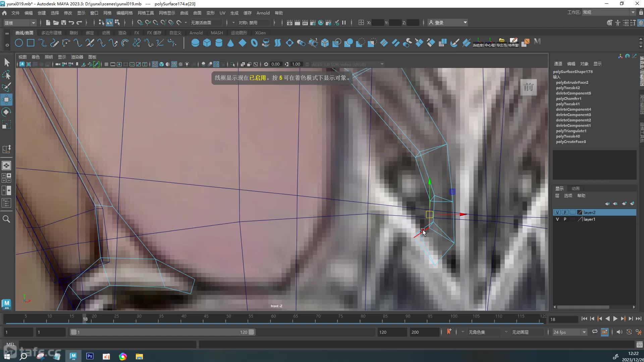Select polyExtrudeFace2 input node
This screenshot has width=644, height=362.
(x=572, y=82)
